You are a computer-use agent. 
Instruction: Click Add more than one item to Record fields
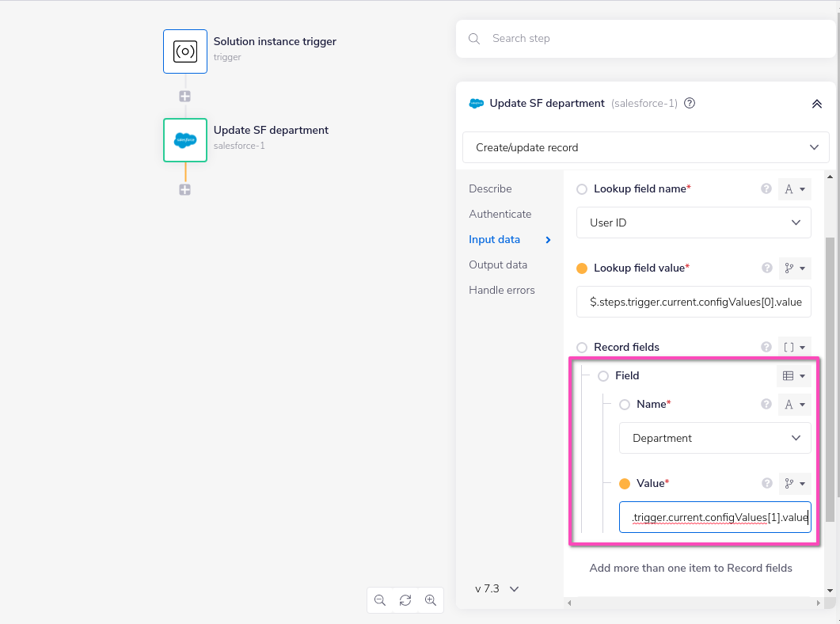(x=690, y=568)
